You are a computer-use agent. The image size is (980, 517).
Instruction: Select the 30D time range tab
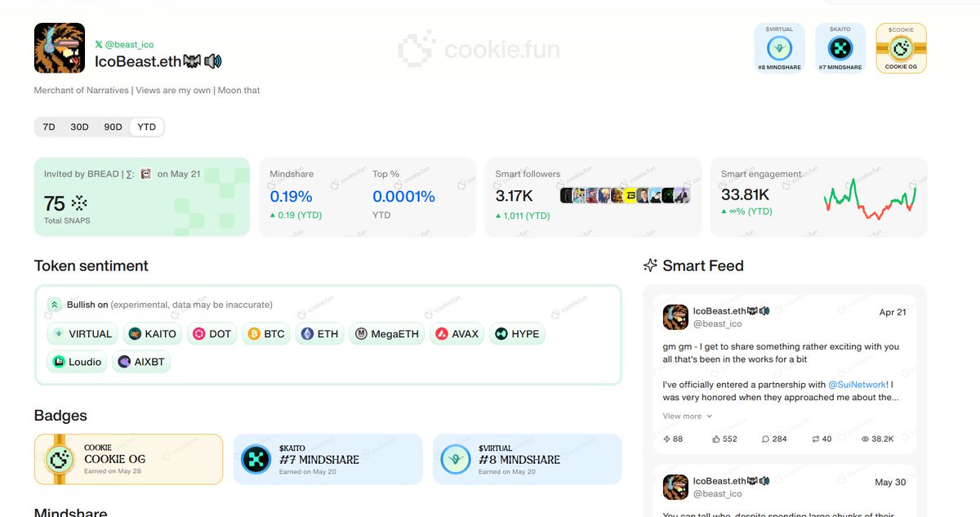79,127
